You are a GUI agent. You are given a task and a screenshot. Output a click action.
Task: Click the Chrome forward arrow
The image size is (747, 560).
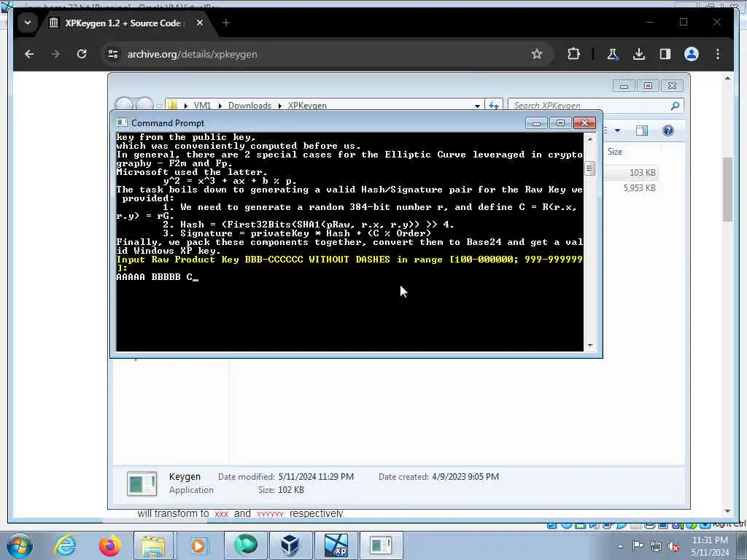tap(55, 54)
